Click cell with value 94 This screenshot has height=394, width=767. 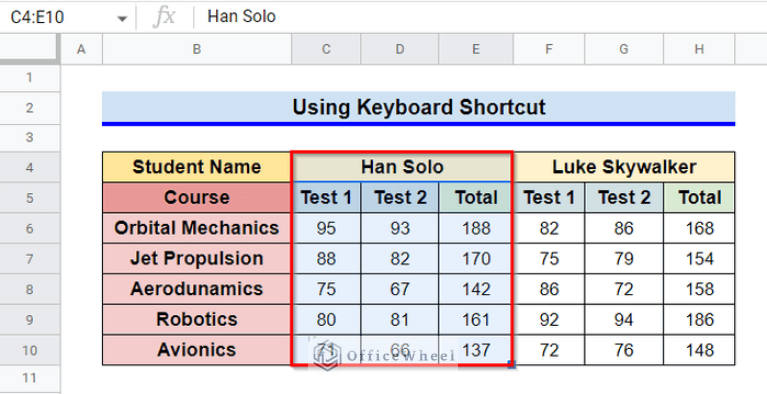coord(624,319)
